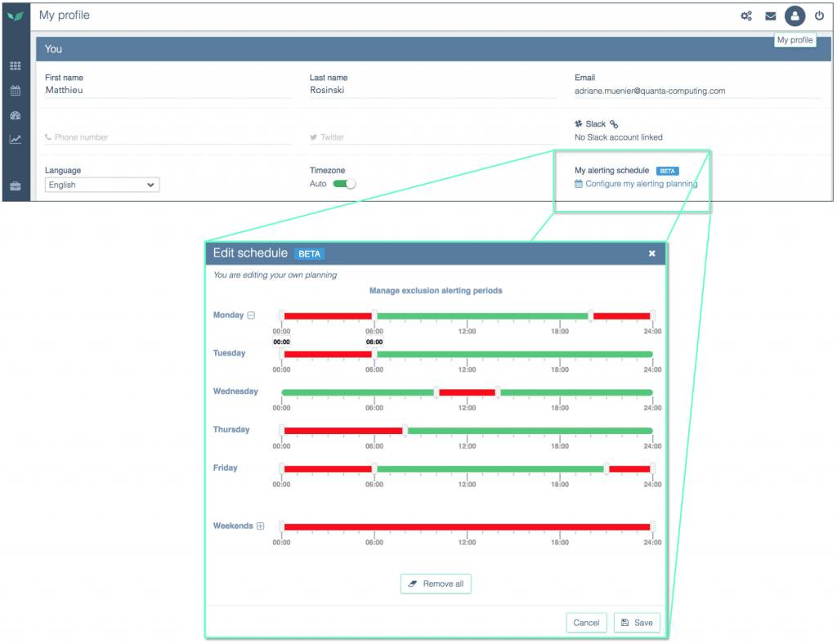Click the Remove all button
The image size is (837, 644).
[x=436, y=584]
